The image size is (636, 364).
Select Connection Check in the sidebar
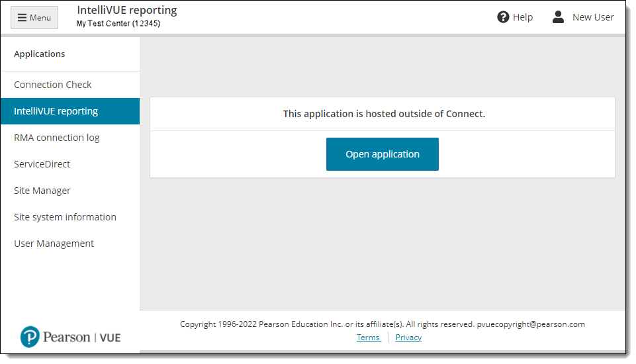pos(53,85)
